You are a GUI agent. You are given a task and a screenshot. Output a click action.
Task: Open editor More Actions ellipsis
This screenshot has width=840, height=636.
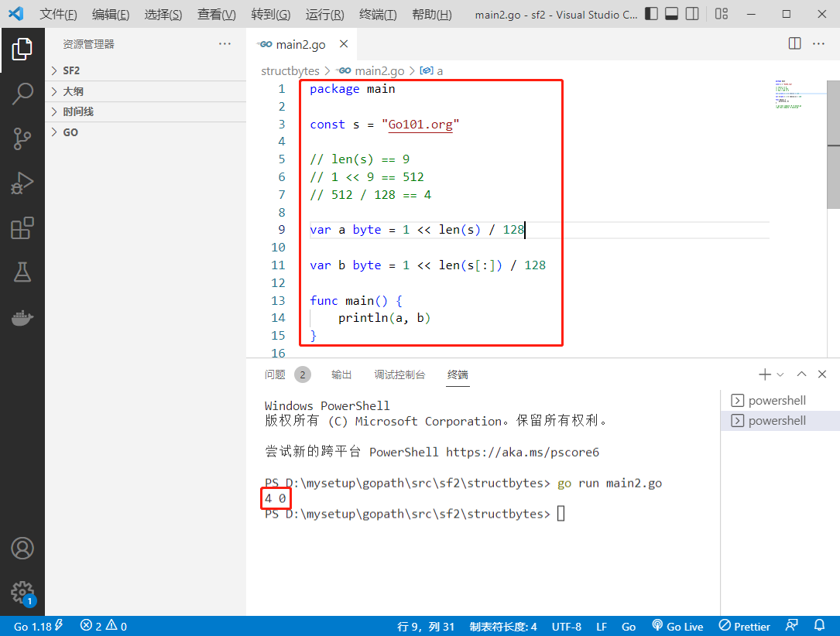pos(818,44)
